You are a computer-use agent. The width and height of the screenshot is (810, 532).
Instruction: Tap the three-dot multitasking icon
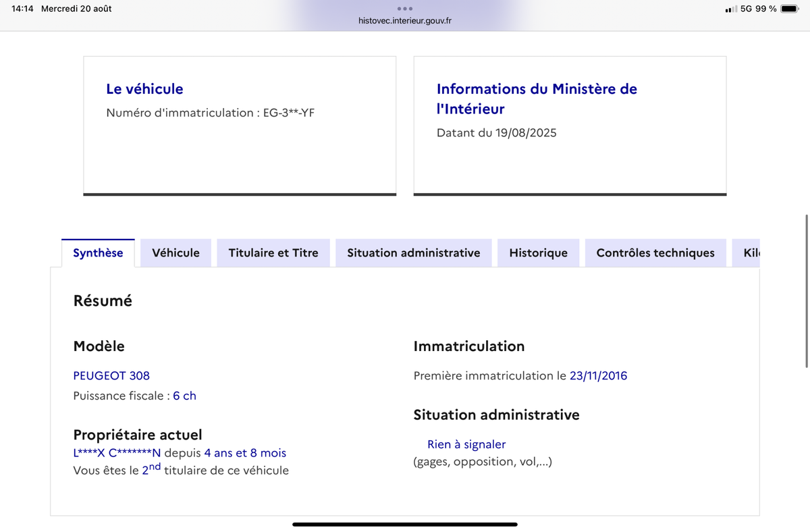pyautogui.click(x=405, y=9)
